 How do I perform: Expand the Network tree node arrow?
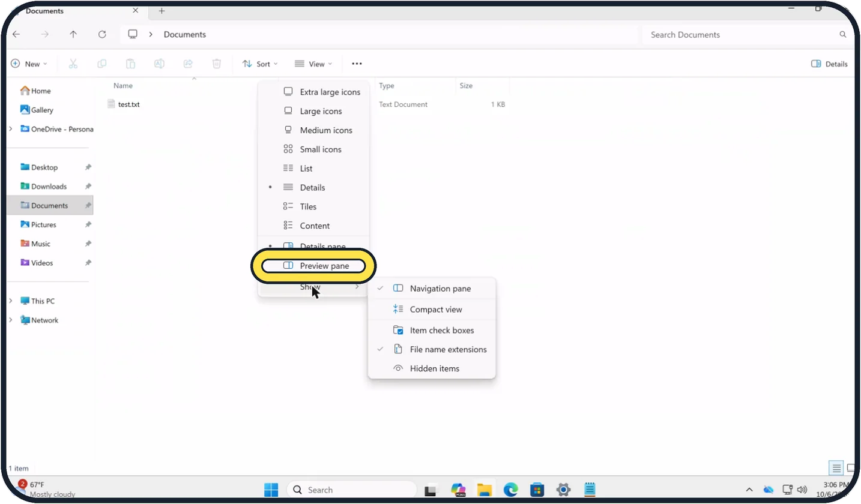click(10, 320)
